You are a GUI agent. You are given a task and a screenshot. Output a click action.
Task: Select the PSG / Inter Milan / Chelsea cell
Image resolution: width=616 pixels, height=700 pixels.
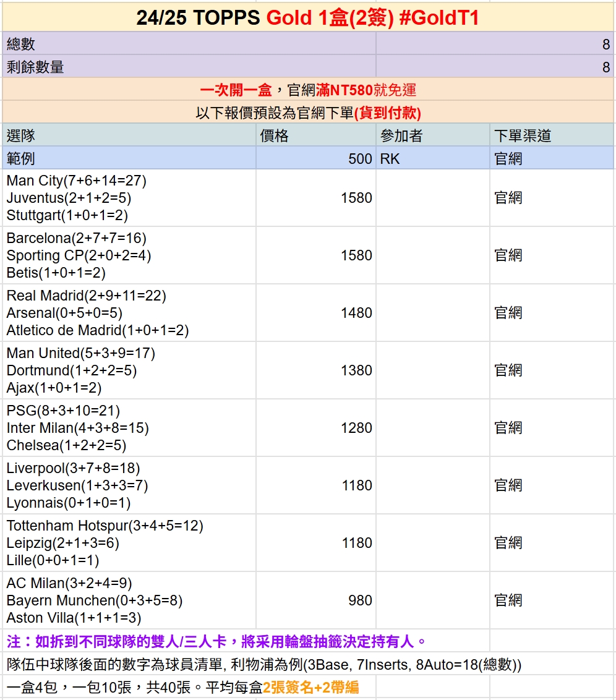point(129,428)
